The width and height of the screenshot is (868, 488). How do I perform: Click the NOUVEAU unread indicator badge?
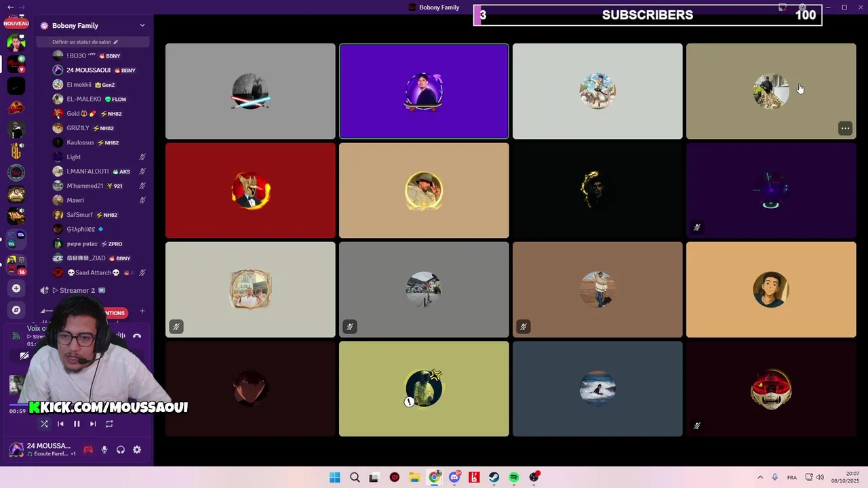pyautogui.click(x=16, y=23)
